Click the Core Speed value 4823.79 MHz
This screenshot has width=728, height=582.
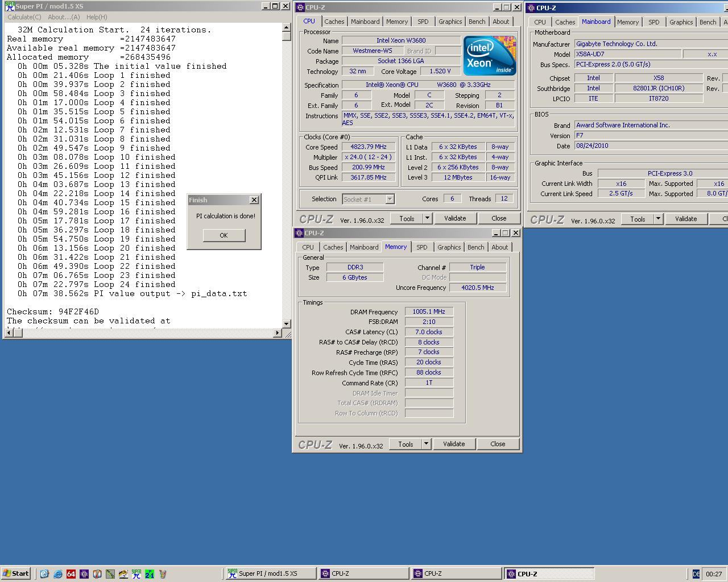click(x=369, y=147)
